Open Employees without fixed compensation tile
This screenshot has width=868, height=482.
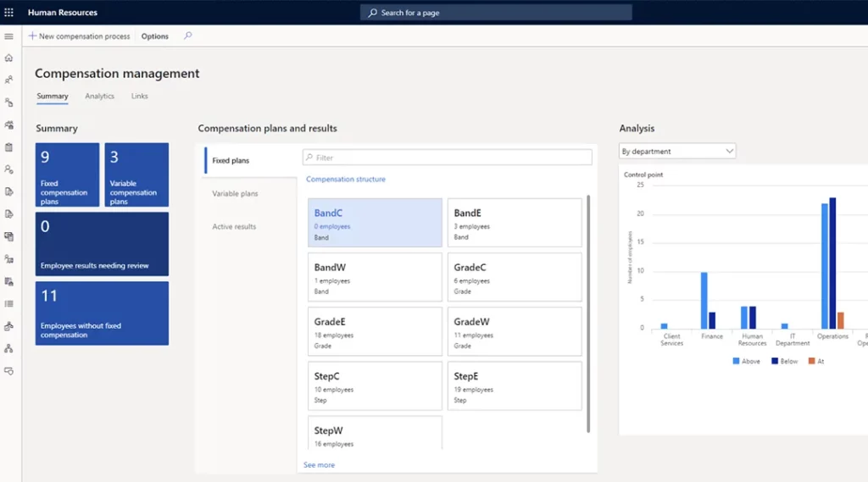click(102, 313)
